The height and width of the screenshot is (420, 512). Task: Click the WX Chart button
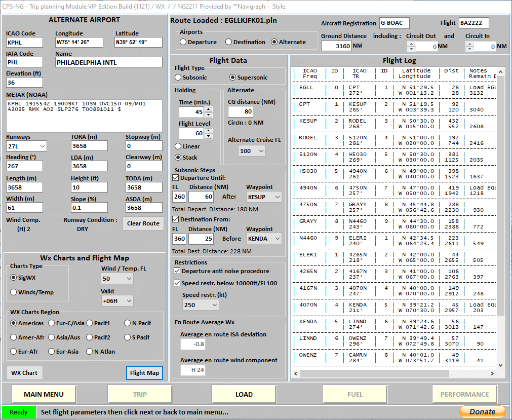click(x=24, y=373)
